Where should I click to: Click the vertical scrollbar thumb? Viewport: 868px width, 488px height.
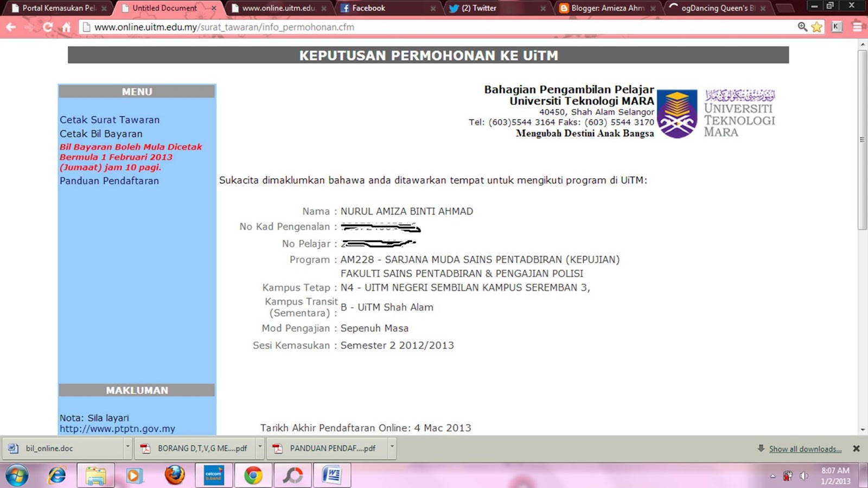tap(862, 140)
